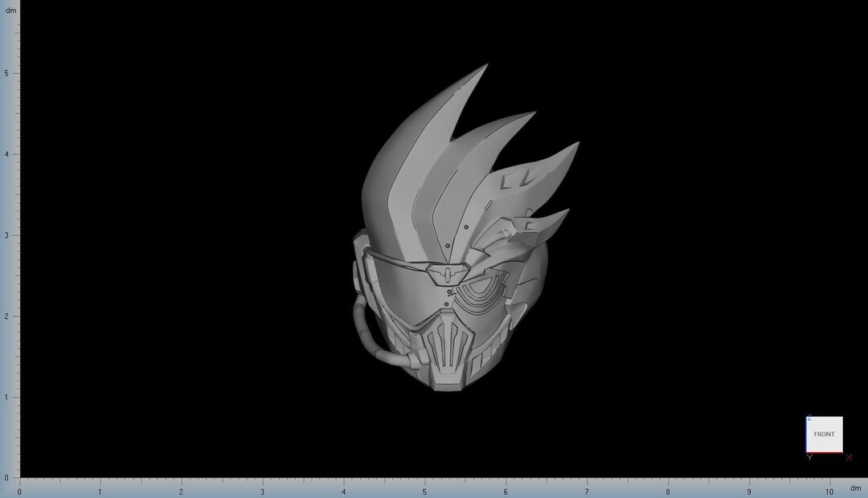
Task: Select the red X axis label
Action: tap(849, 456)
